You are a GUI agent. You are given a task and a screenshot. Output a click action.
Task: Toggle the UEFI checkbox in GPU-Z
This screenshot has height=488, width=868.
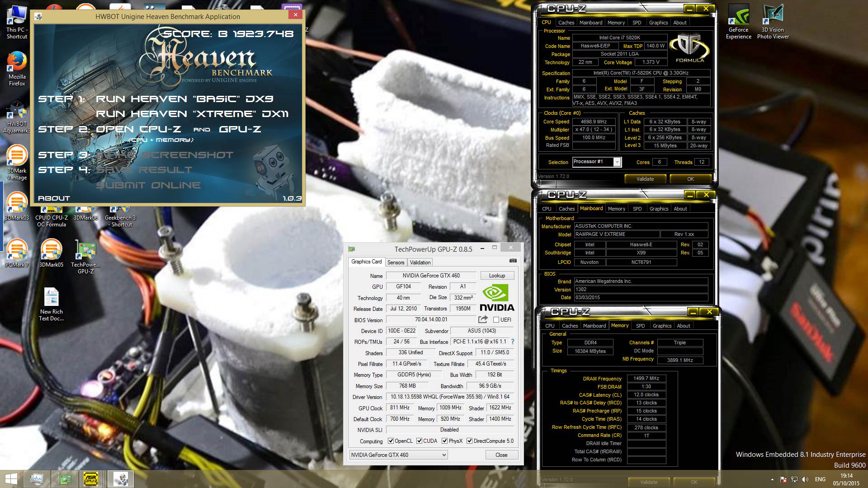496,319
